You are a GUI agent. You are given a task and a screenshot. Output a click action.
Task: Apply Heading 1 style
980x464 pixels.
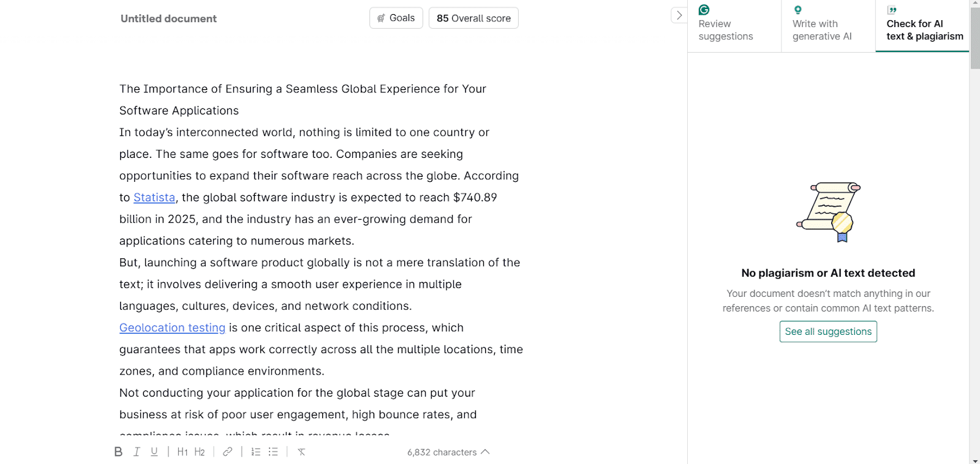click(183, 452)
